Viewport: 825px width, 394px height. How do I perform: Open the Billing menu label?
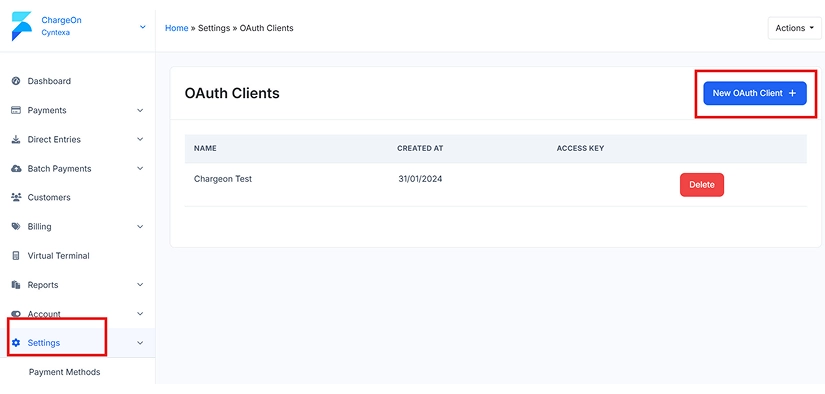pyautogui.click(x=39, y=227)
